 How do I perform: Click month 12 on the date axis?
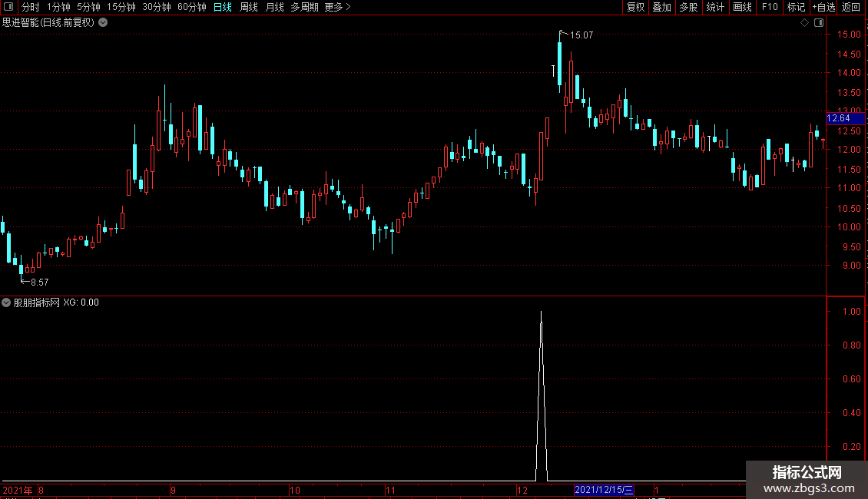coord(522,490)
